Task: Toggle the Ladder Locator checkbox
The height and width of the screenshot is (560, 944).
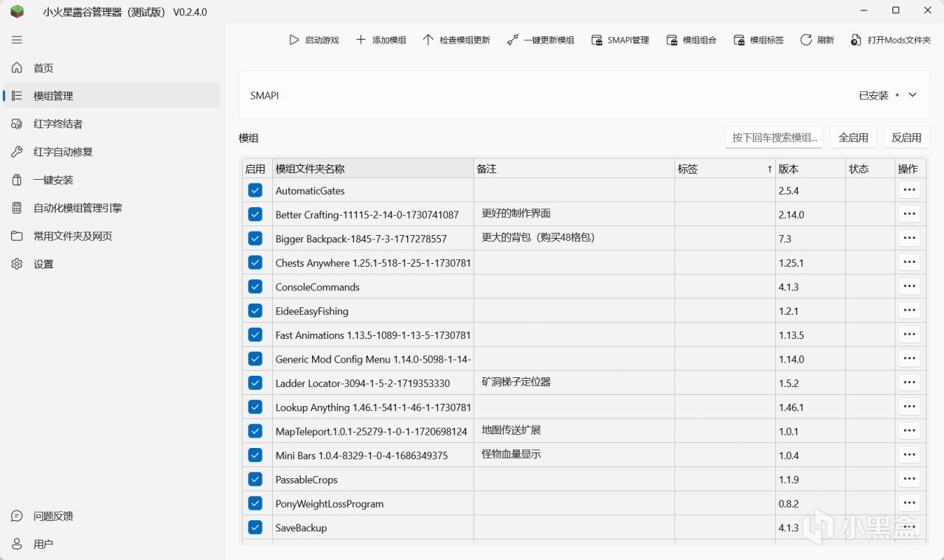Action: [x=255, y=382]
